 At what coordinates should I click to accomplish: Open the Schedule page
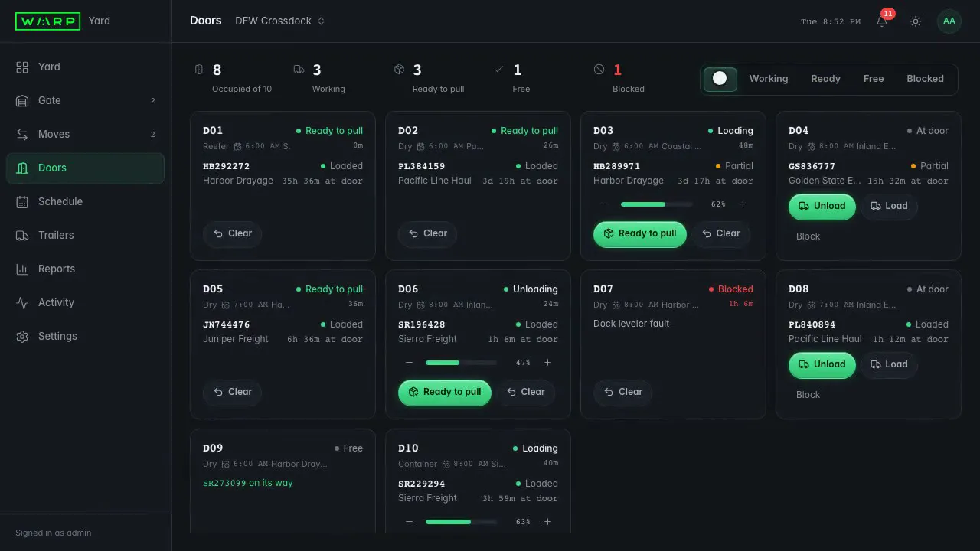[x=85, y=202]
